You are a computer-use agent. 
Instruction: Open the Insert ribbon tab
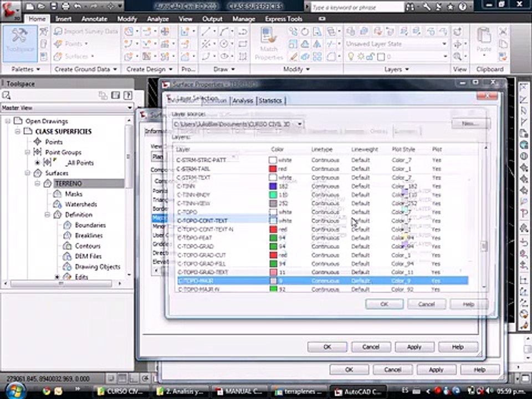pyautogui.click(x=63, y=19)
